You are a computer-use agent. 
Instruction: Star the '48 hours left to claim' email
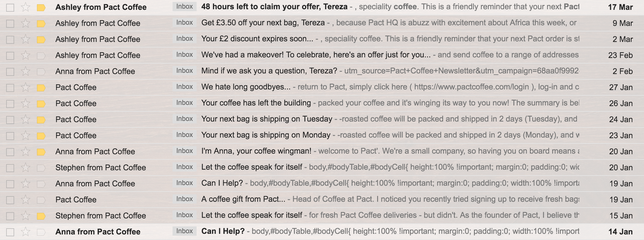[26, 7]
